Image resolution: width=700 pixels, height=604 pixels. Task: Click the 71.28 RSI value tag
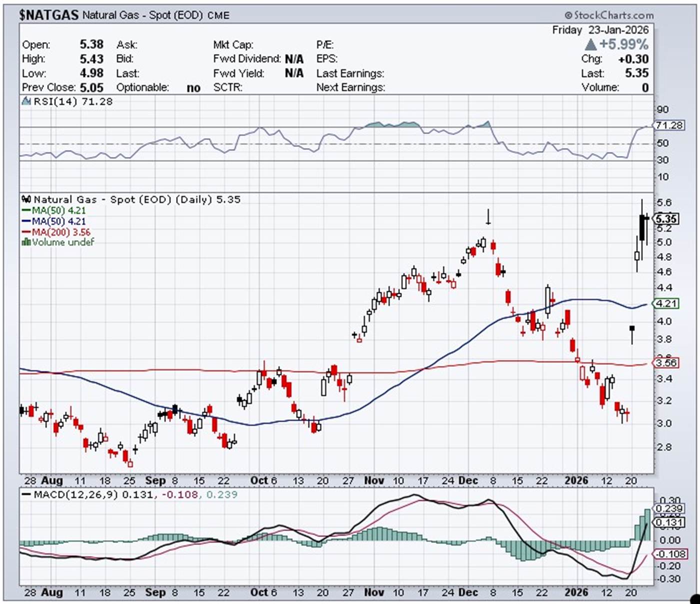669,125
